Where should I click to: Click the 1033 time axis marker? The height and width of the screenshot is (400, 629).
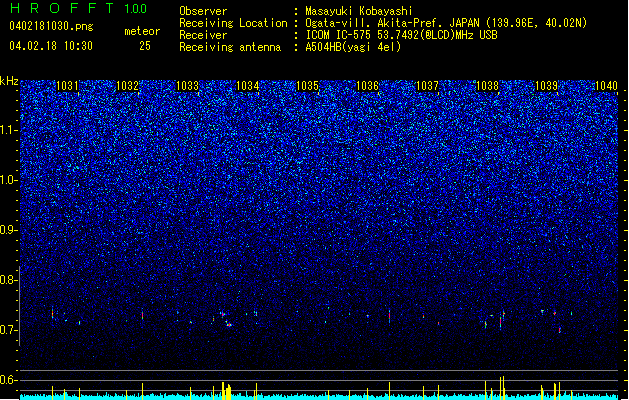point(187,86)
